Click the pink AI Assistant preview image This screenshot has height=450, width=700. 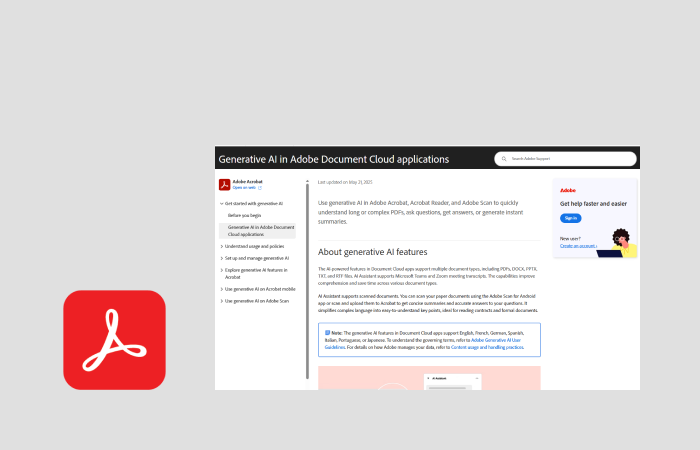[x=429, y=378]
